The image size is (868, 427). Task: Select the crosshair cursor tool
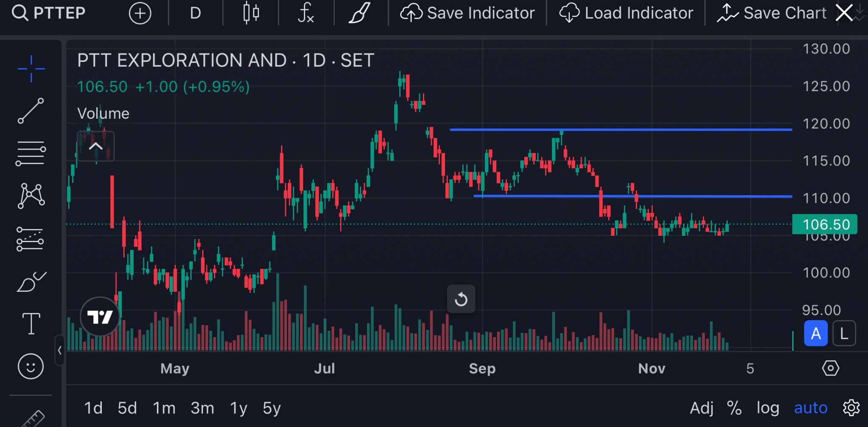pos(31,68)
